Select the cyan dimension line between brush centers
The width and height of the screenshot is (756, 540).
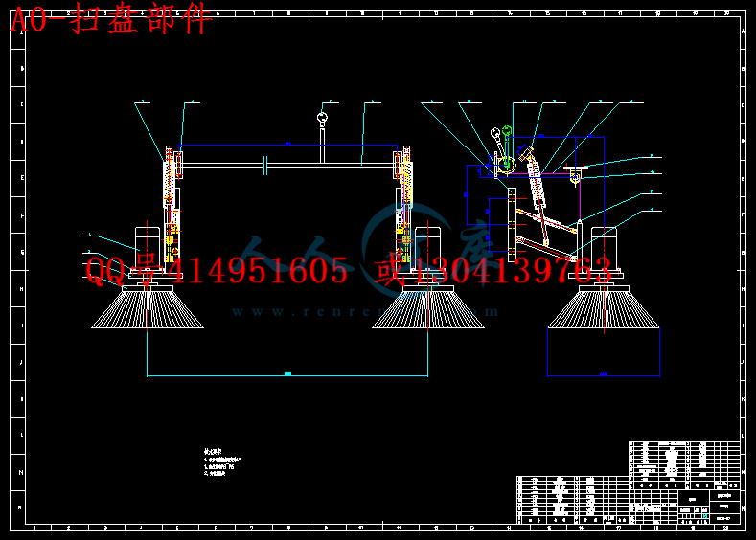click(287, 374)
